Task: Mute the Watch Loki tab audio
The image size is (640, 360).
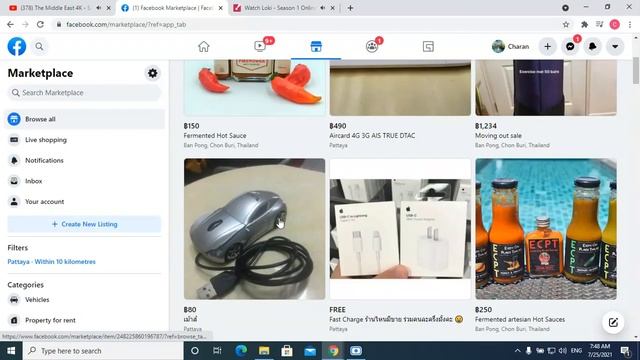Action: [322, 8]
